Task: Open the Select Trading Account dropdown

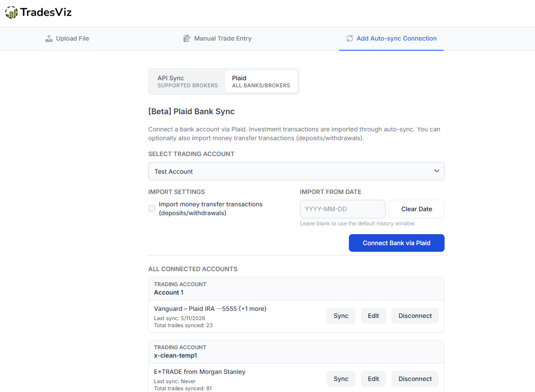Action: (x=296, y=171)
